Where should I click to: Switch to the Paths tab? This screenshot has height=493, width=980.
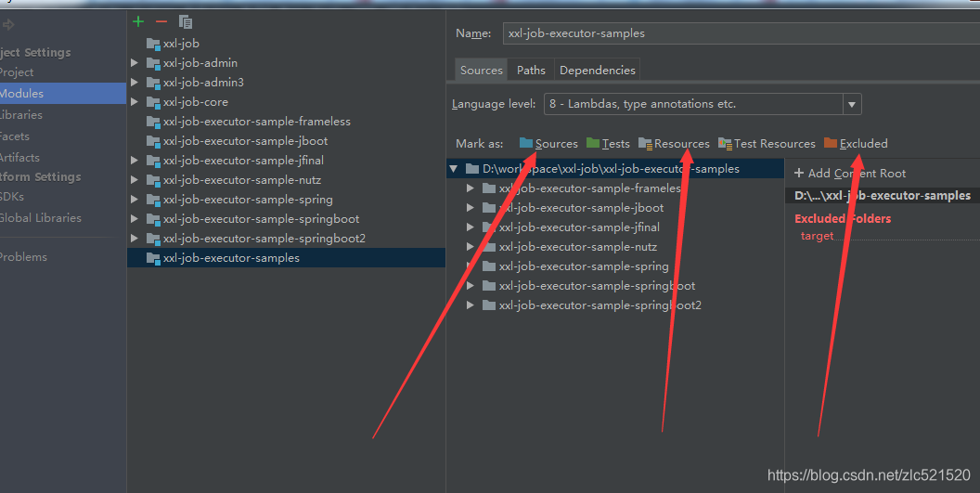(x=531, y=70)
